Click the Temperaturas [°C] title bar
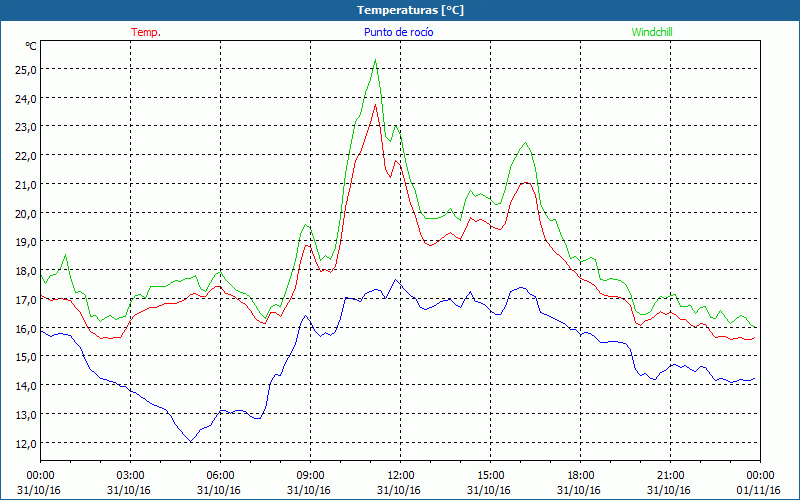Viewport: 800px width, 500px height. tap(400, 10)
